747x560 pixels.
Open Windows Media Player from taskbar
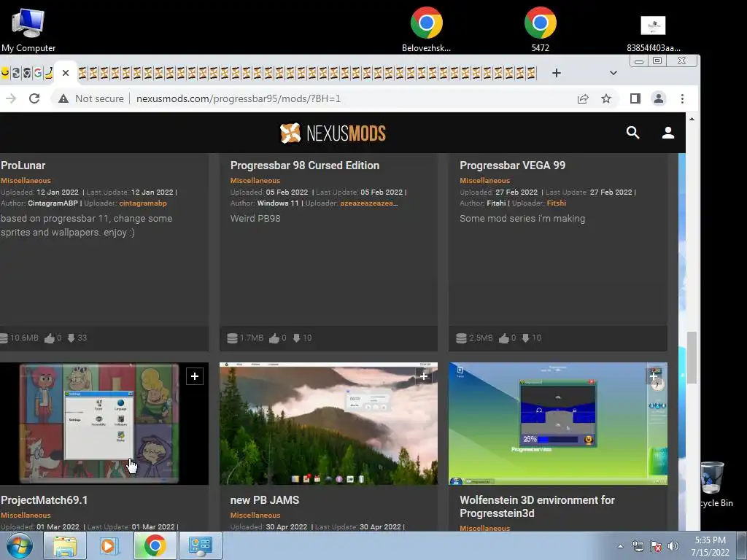click(109, 545)
